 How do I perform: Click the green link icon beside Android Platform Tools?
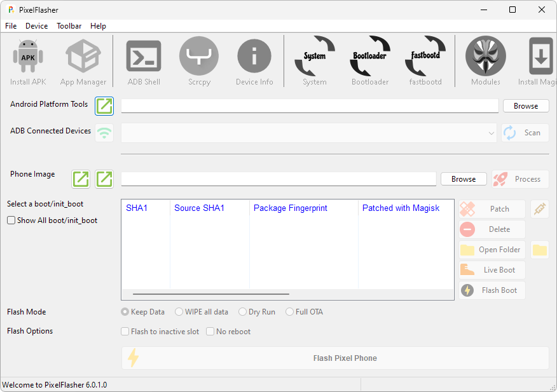point(104,106)
